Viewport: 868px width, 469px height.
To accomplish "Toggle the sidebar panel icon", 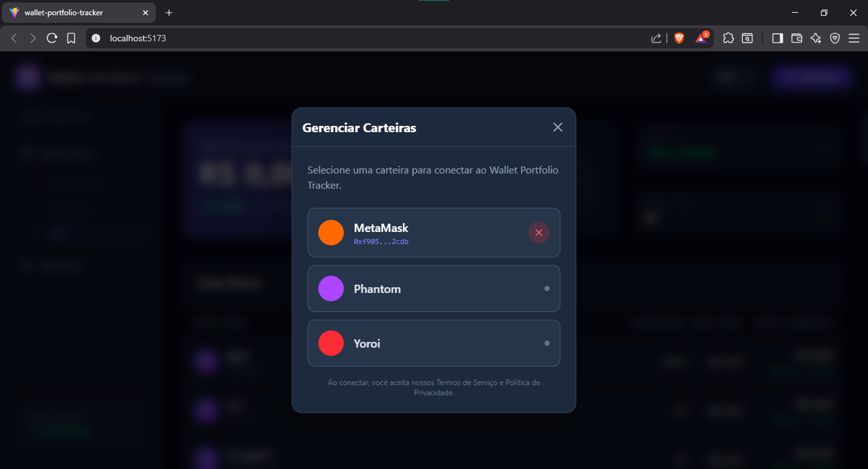I will [777, 37].
